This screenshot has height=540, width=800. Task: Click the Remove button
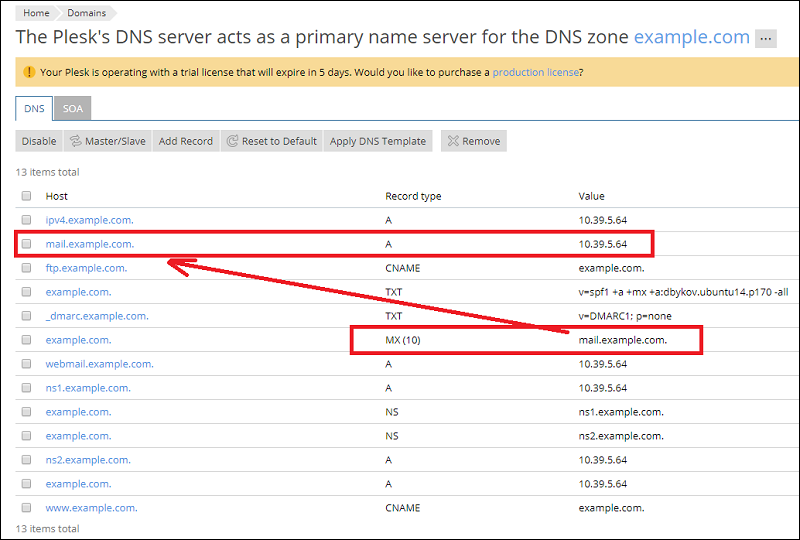pyautogui.click(x=473, y=141)
